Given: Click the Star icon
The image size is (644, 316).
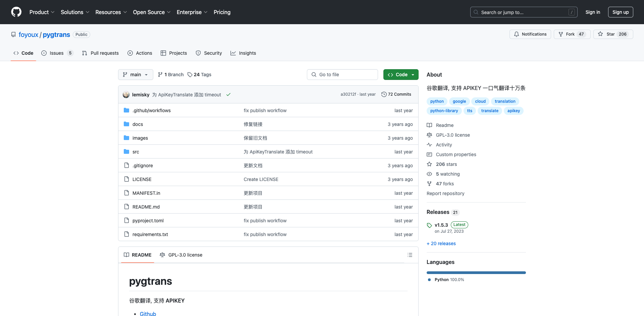Looking at the screenshot, I should point(600,34).
